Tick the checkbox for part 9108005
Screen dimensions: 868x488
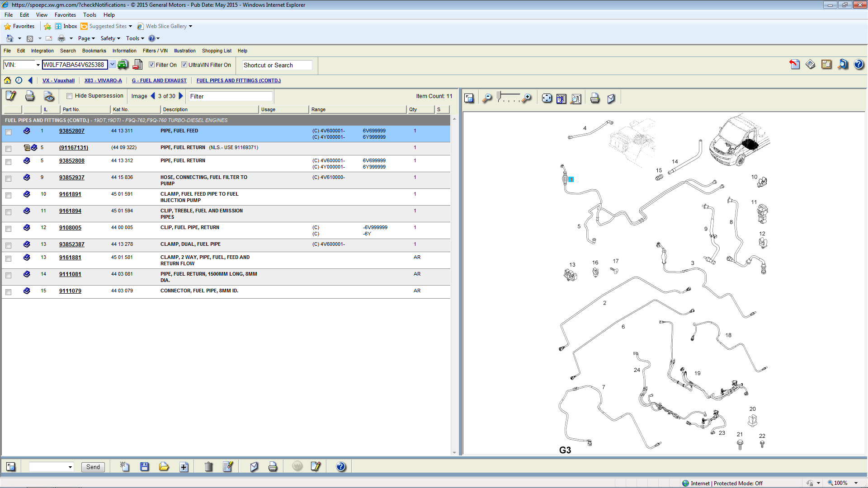tap(9, 229)
